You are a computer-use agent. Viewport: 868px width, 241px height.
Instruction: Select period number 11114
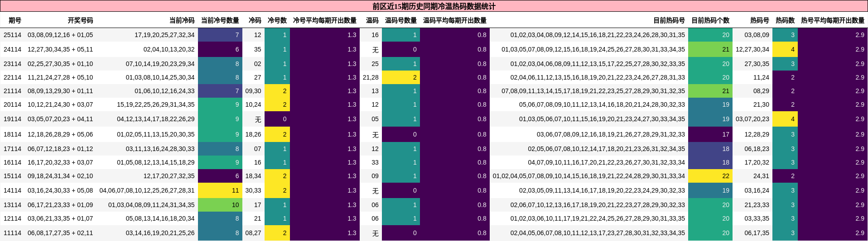pos(12,233)
